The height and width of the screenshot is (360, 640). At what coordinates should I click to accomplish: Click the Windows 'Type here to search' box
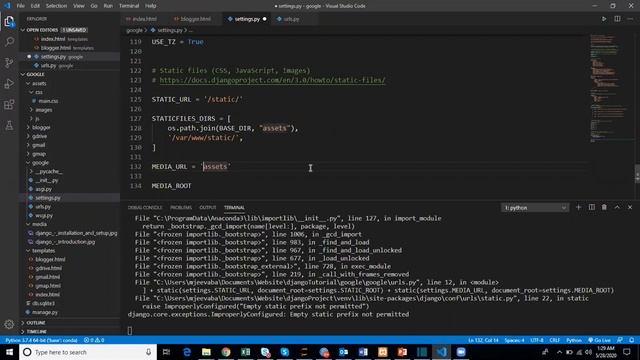pyautogui.click(x=88, y=352)
